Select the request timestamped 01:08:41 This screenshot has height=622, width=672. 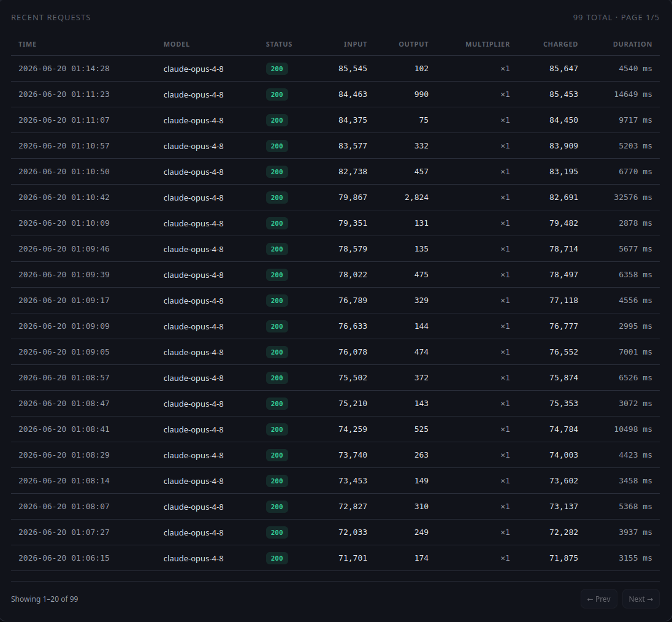(335, 429)
